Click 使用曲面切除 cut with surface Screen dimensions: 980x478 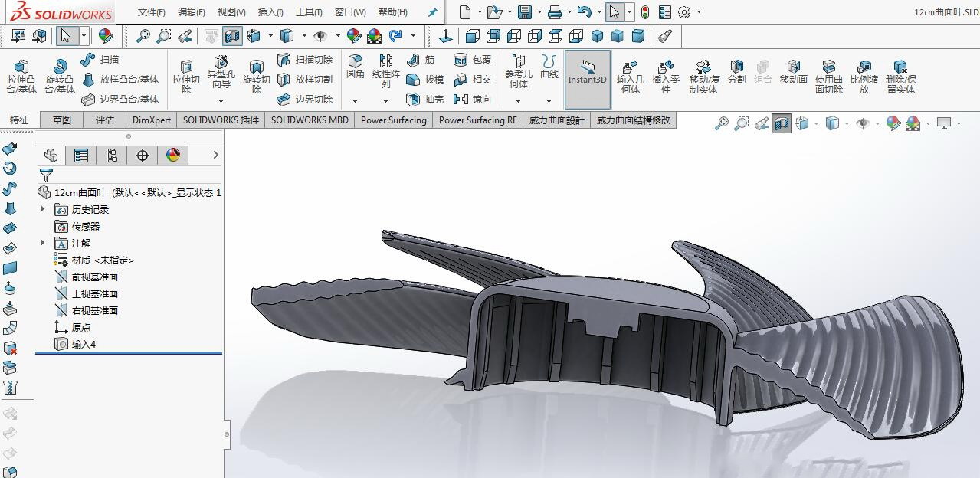(x=828, y=77)
